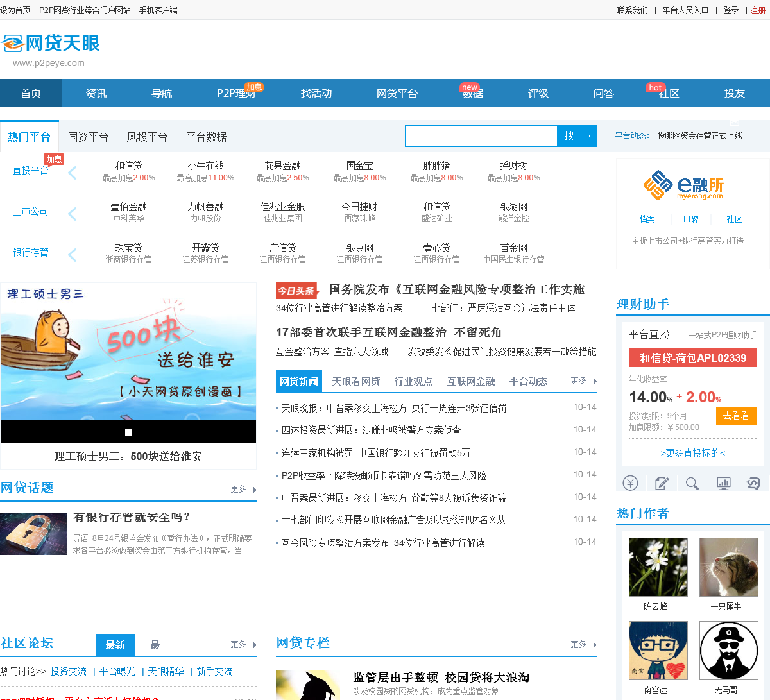Open 找活动 navigation item
770x700 pixels.
316,93
